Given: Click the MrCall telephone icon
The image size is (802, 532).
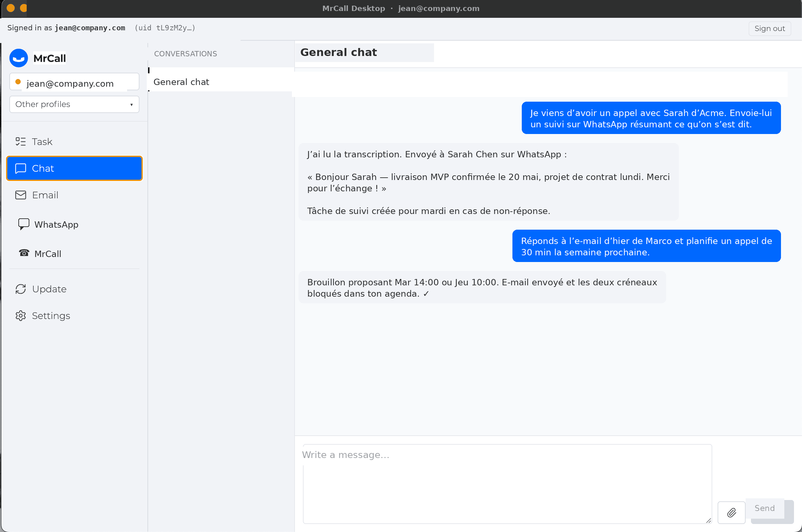Looking at the screenshot, I should tap(24, 253).
